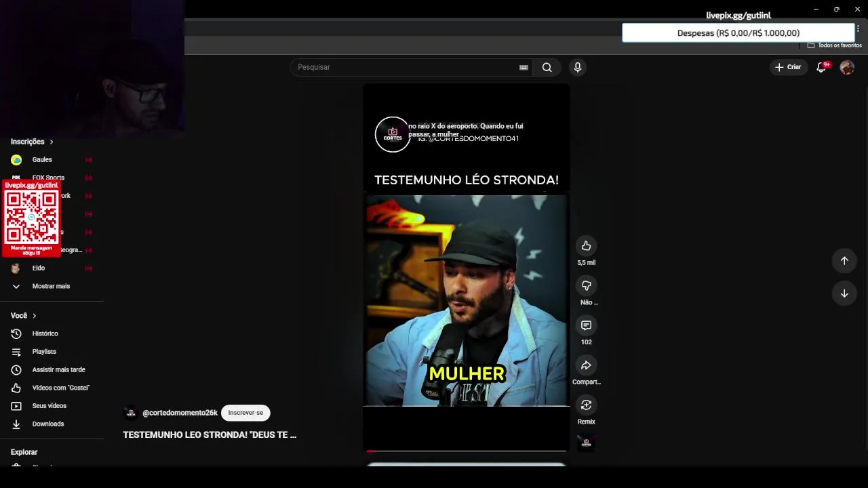The image size is (868, 488).
Task: Open comments on the short
Action: (x=586, y=325)
